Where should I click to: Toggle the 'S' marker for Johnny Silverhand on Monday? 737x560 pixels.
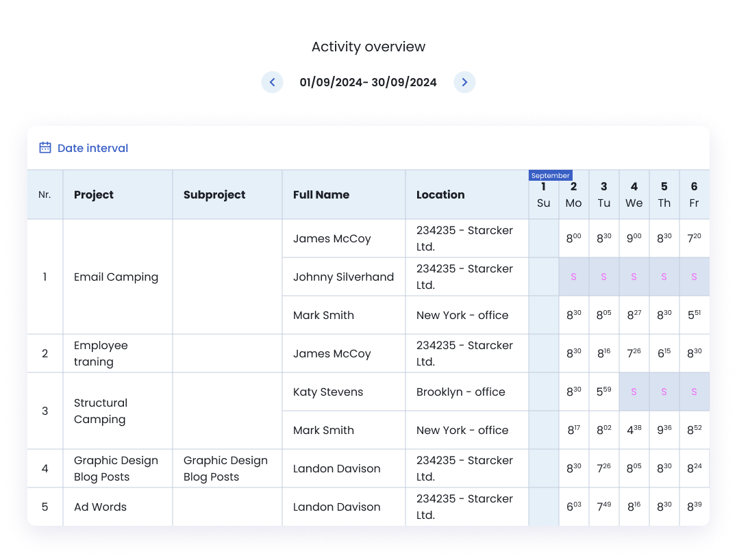(573, 276)
